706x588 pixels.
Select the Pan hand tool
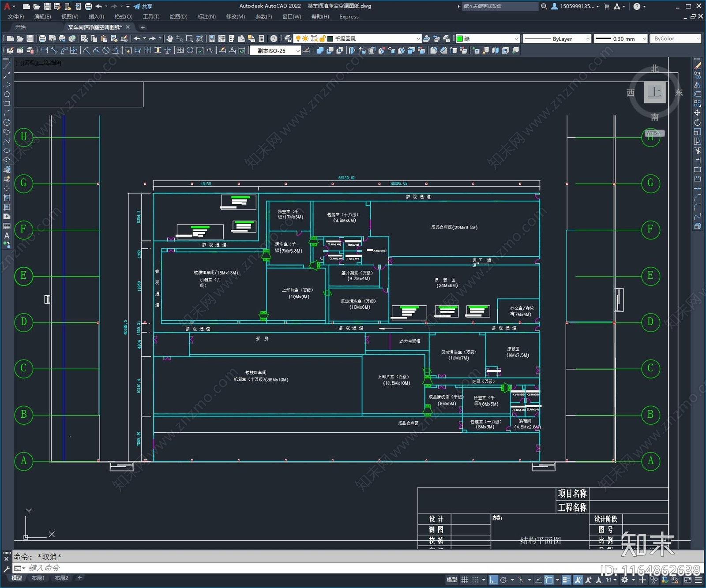(x=170, y=39)
